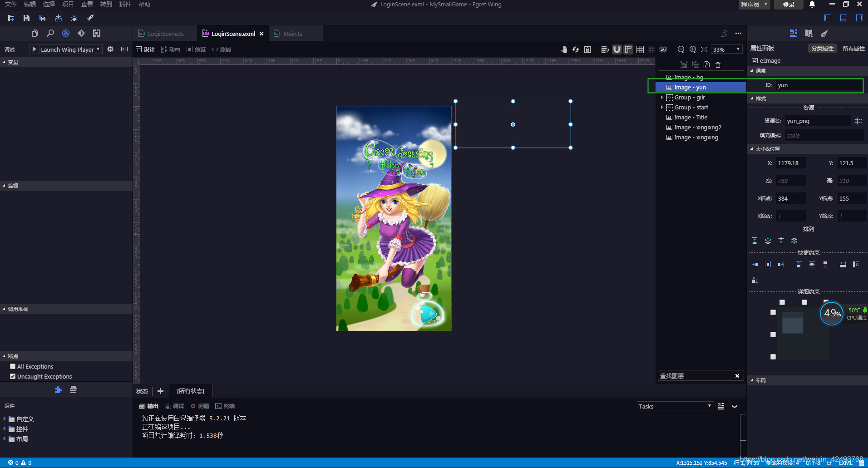Select the Image - Title layer

pos(701,117)
